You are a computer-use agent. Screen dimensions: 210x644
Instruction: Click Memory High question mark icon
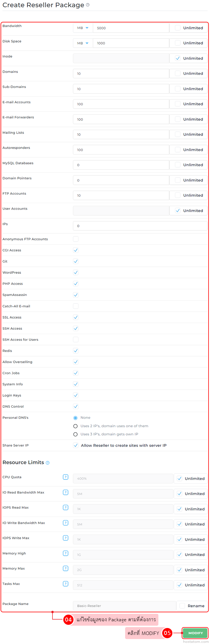click(x=66, y=553)
